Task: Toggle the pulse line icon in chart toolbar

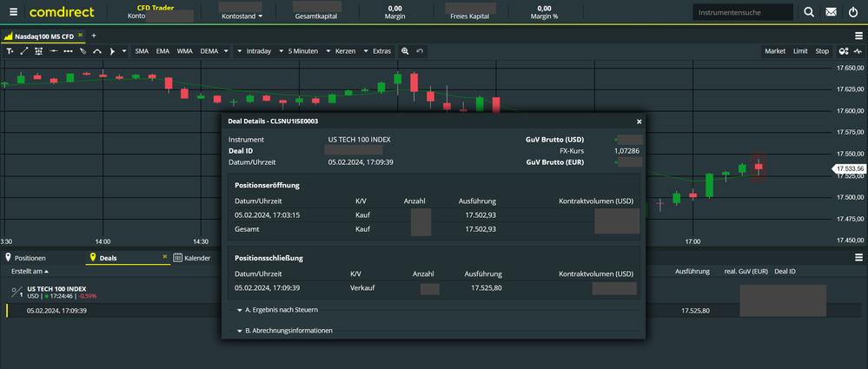Action: [x=858, y=51]
